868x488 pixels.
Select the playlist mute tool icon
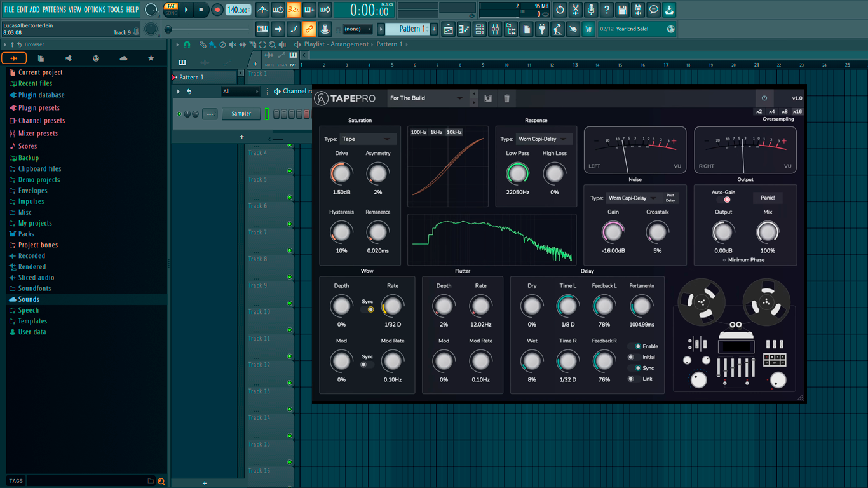coord(233,44)
